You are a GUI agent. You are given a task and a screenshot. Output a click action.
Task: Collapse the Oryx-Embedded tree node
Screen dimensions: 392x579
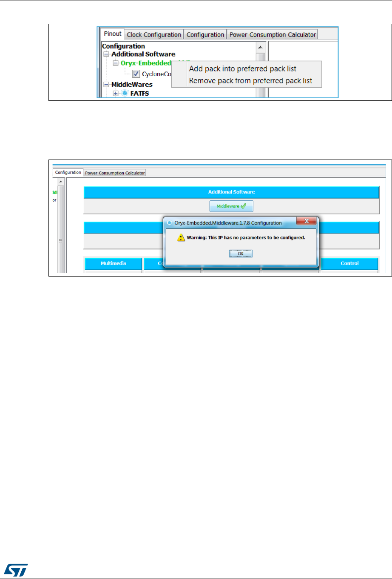[115, 63]
